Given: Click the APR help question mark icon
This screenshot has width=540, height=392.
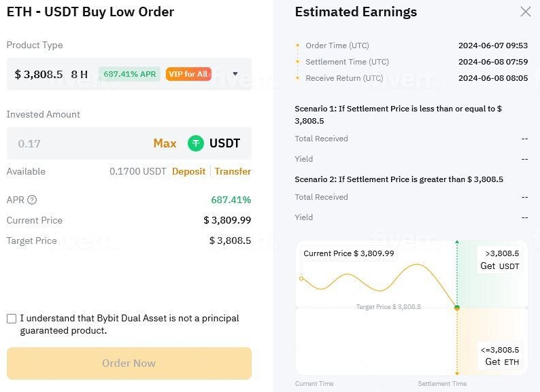Looking at the screenshot, I should click(x=32, y=200).
